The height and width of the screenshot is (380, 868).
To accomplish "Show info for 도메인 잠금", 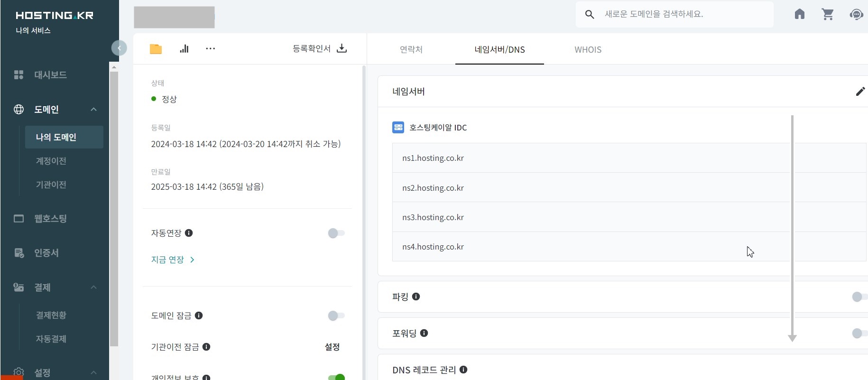I will point(199,315).
